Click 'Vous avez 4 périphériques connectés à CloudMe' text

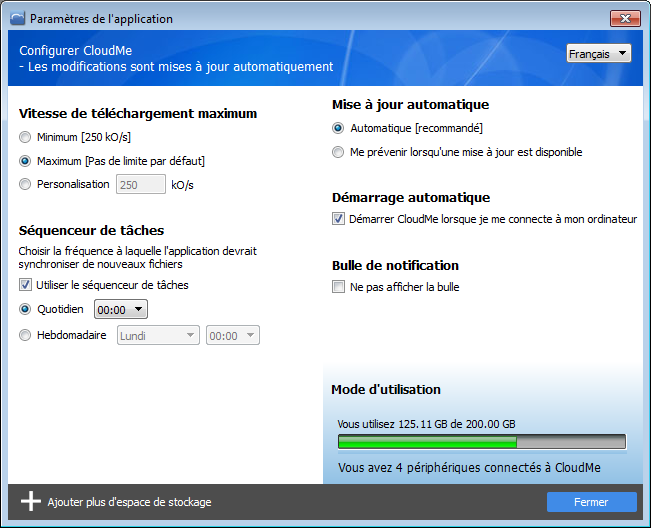[469, 468]
